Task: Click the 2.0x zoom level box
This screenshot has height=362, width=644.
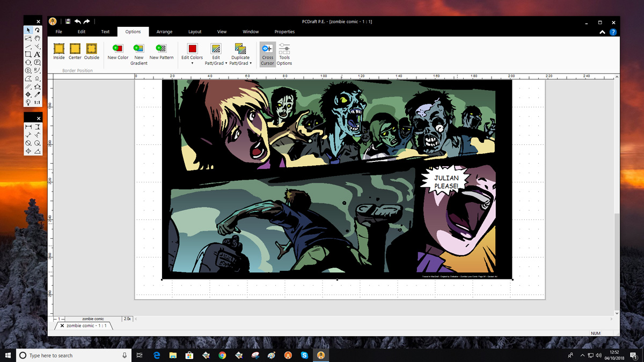Action: (x=127, y=319)
